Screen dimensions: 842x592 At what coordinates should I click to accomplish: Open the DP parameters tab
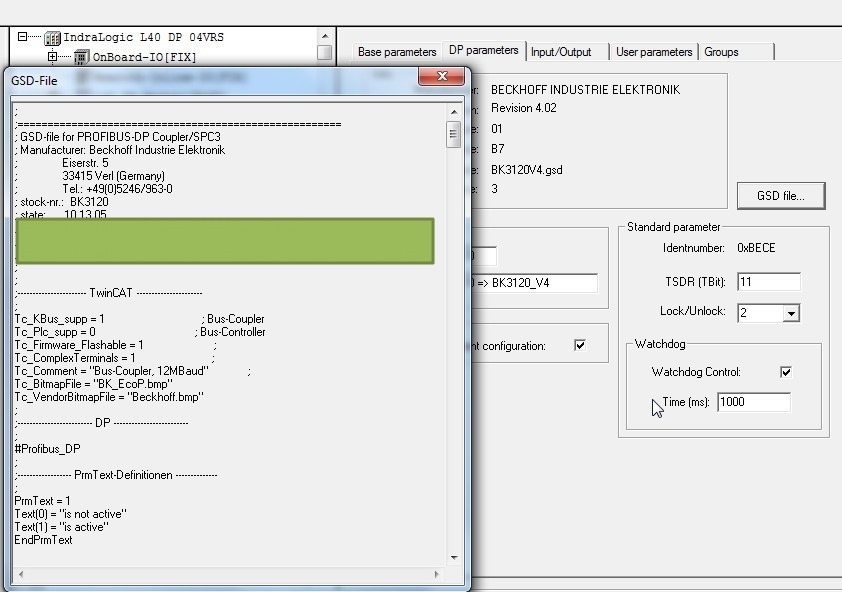click(483, 50)
